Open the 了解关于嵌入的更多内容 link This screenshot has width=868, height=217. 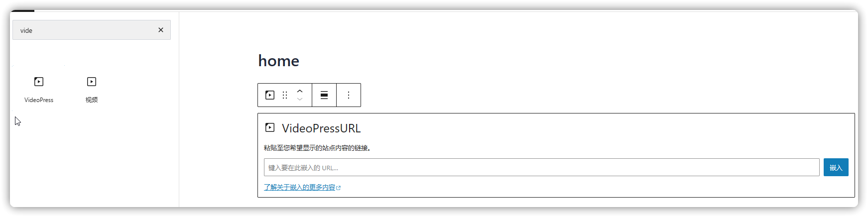[299, 188]
